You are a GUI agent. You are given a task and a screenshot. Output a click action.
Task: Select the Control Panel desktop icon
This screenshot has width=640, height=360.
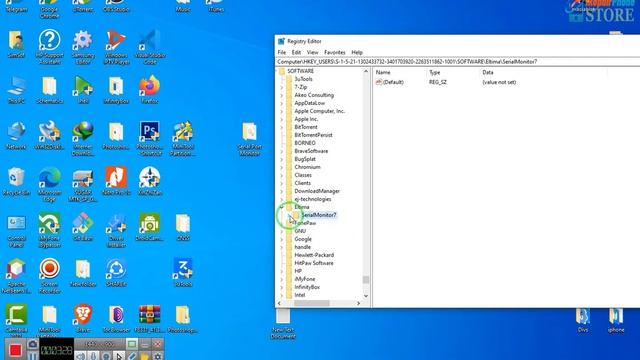click(x=16, y=230)
